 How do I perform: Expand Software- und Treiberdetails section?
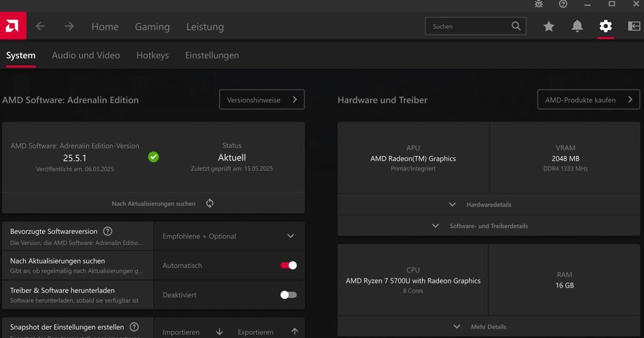tap(488, 226)
